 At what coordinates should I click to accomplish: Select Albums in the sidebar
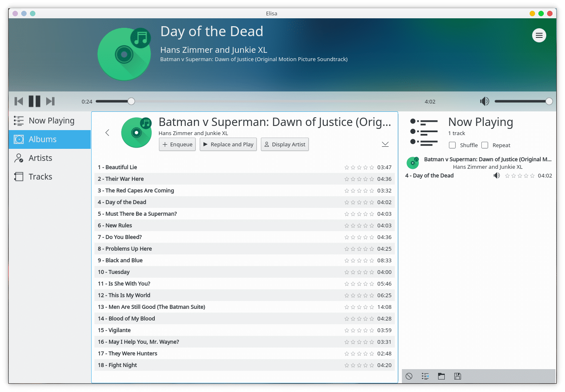[x=50, y=139]
